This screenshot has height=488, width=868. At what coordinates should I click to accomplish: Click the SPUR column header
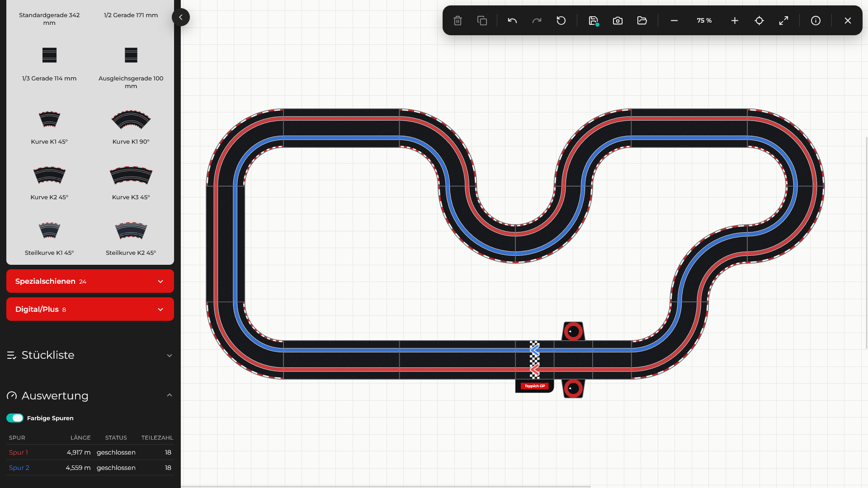click(17, 437)
